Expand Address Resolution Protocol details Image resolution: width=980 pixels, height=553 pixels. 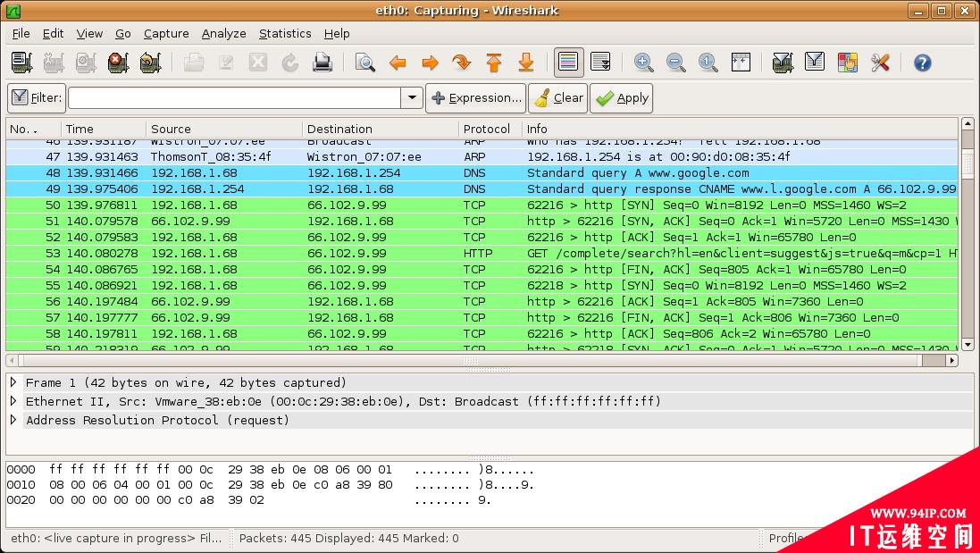(x=13, y=420)
